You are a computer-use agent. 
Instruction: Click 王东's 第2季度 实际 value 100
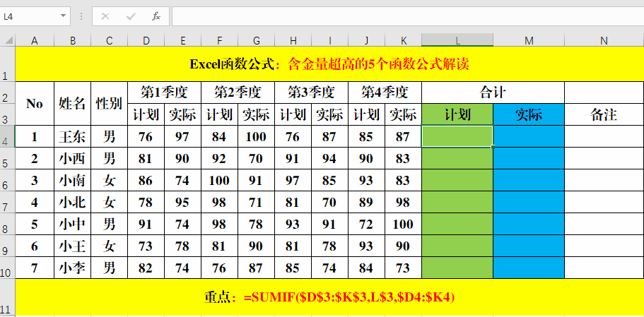coord(256,136)
